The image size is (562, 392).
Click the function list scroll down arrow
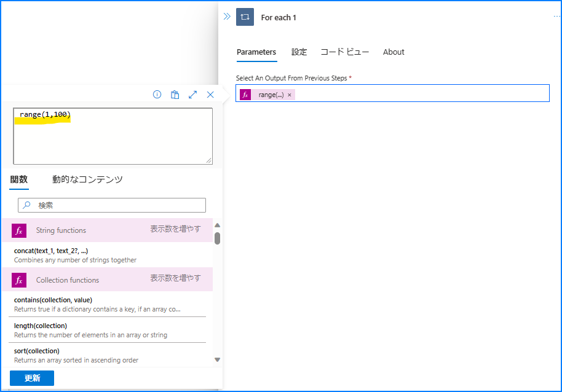point(217,360)
